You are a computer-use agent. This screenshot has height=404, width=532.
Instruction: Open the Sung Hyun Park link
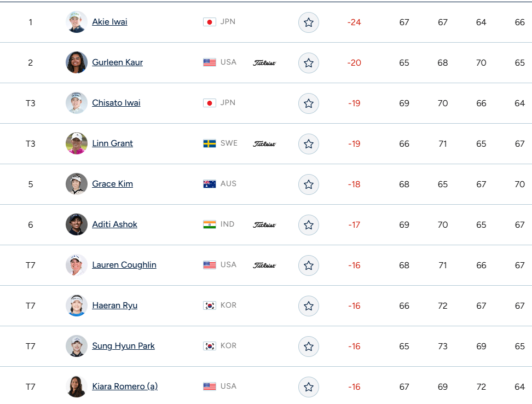click(x=123, y=346)
